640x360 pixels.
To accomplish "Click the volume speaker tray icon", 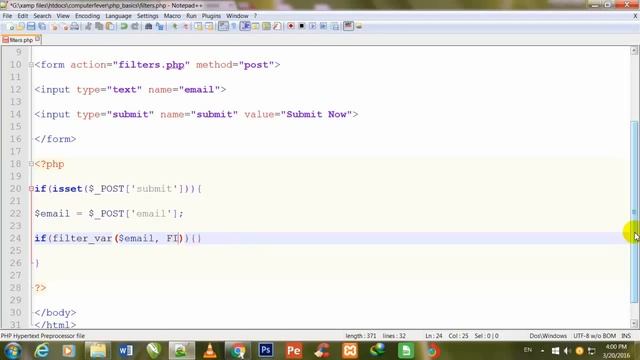I will pyautogui.click(x=567, y=351).
